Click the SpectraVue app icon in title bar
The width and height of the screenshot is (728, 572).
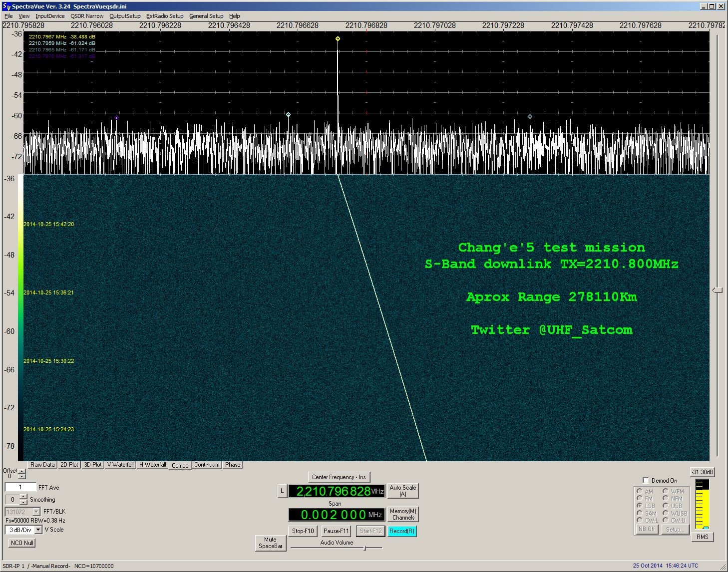pyautogui.click(x=6, y=6)
